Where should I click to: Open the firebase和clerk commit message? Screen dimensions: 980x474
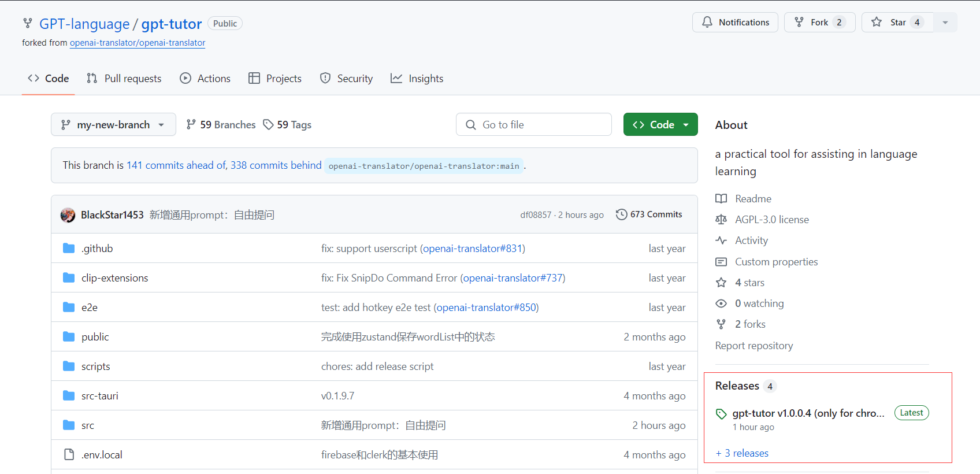[x=380, y=455]
